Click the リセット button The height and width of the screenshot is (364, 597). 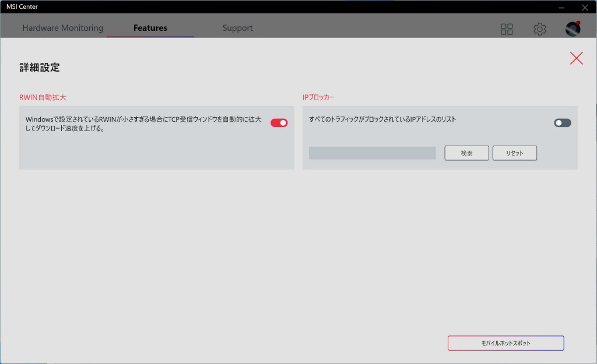pyautogui.click(x=514, y=153)
